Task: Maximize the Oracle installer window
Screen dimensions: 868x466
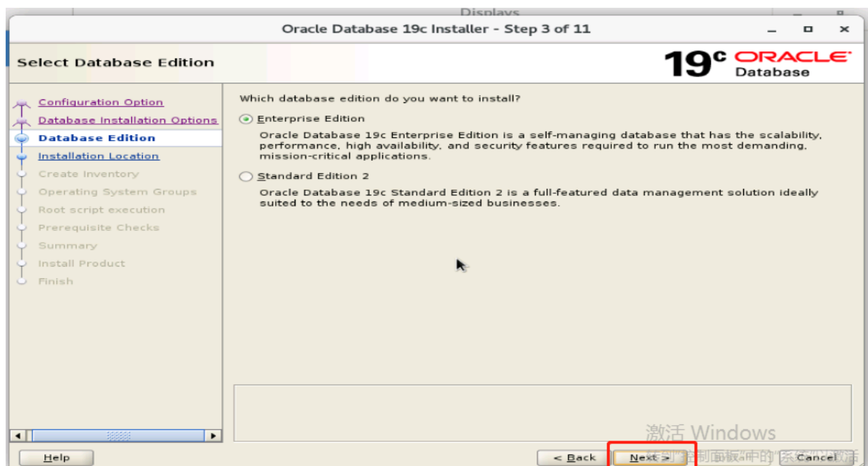Action: (808, 30)
